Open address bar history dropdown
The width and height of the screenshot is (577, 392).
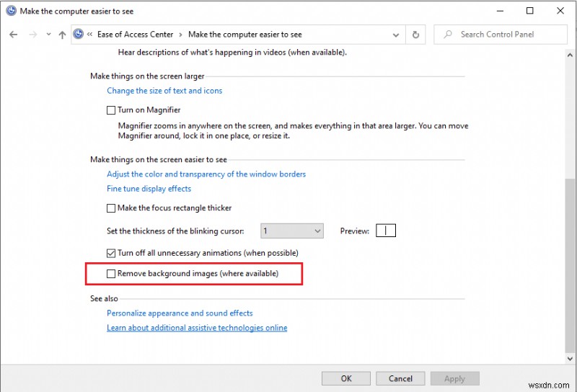point(396,35)
